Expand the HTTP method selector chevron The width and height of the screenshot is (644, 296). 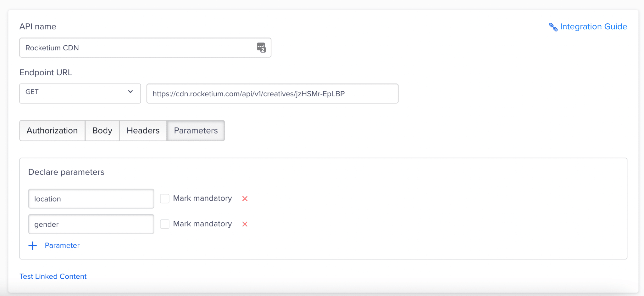coord(130,92)
